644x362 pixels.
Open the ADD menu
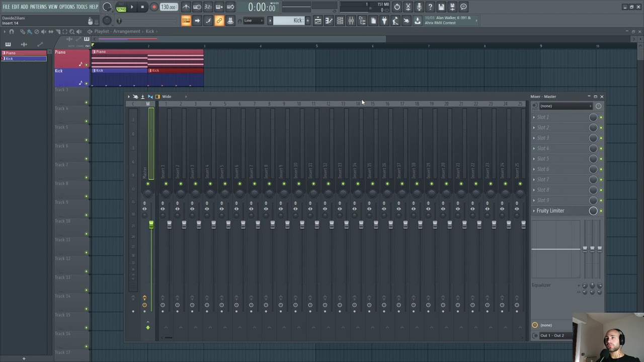(24, 7)
